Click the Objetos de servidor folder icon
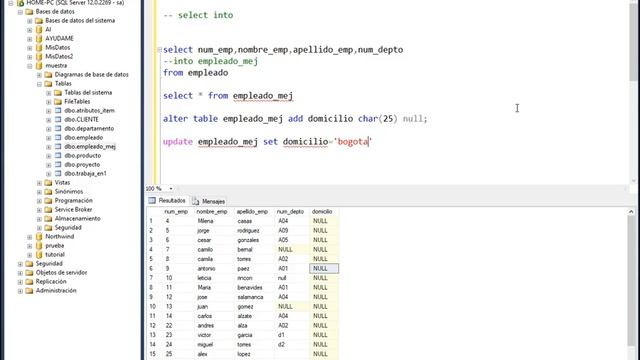The height and width of the screenshot is (360, 640). [29, 273]
